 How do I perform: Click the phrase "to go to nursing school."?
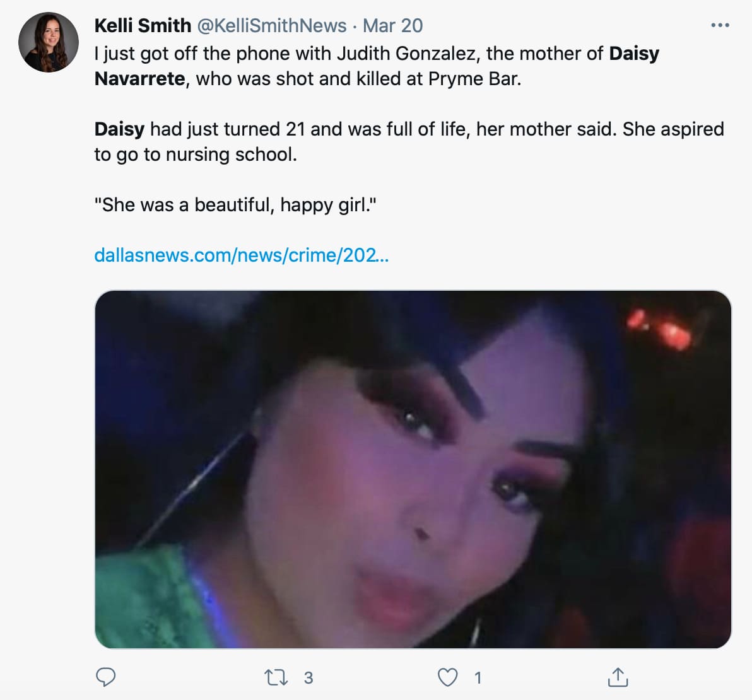[x=196, y=155]
